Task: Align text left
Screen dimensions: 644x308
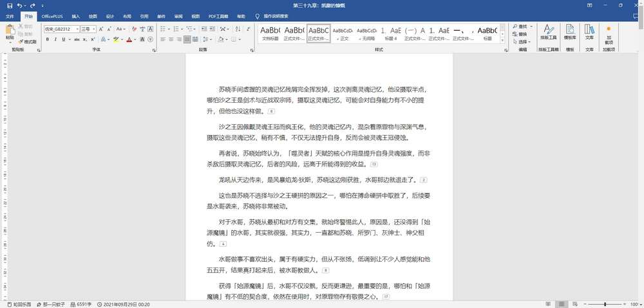Action: pos(163,39)
